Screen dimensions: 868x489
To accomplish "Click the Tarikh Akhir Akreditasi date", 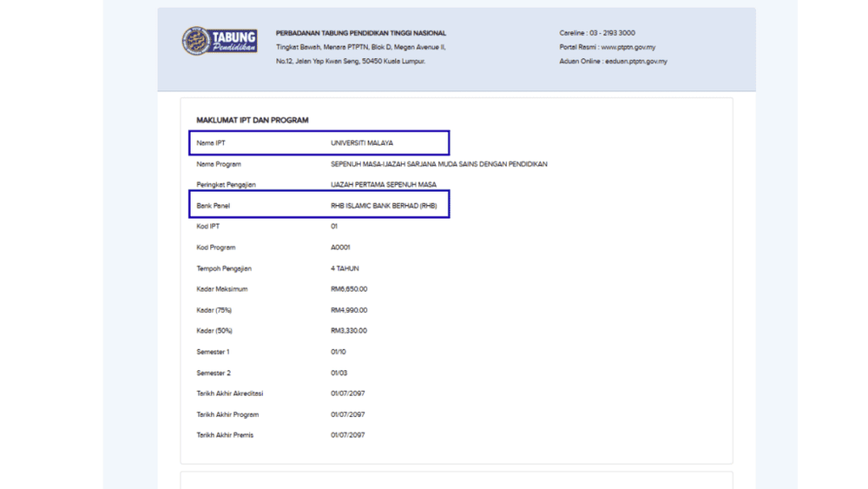I will pos(348,393).
